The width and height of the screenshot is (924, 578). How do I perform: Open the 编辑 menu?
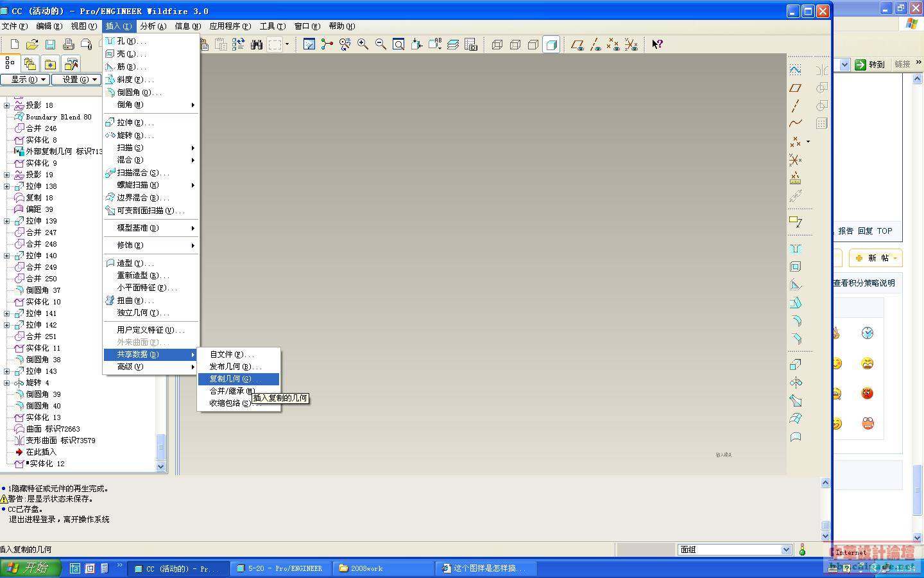(x=49, y=26)
